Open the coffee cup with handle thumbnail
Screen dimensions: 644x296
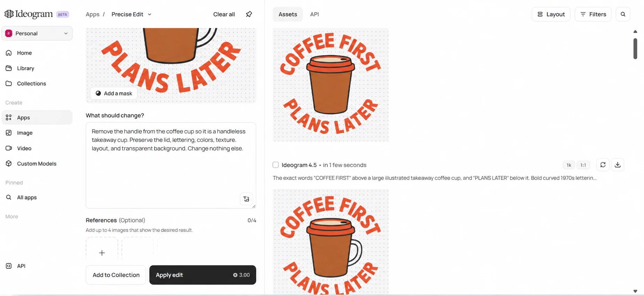click(x=331, y=242)
